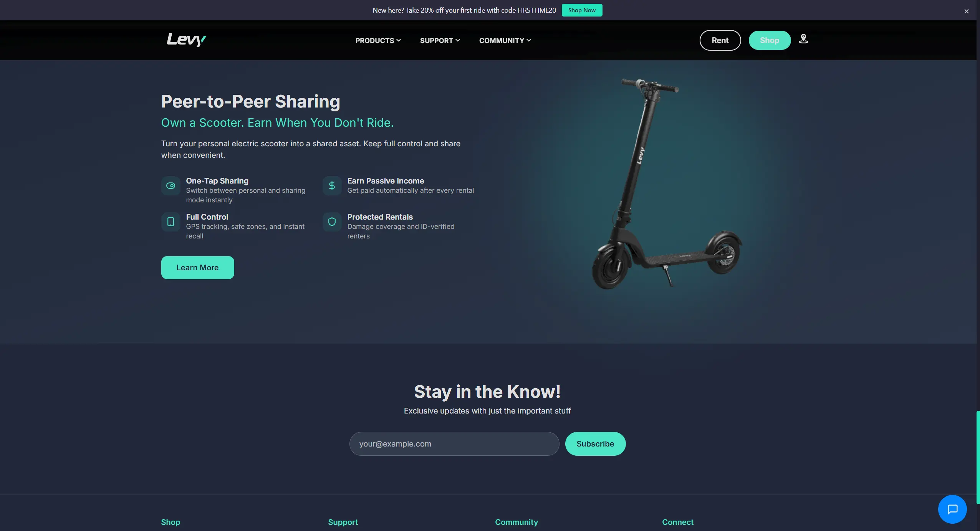The height and width of the screenshot is (531, 980).
Task: Click the Protected Rentals shield icon
Action: click(332, 222)
